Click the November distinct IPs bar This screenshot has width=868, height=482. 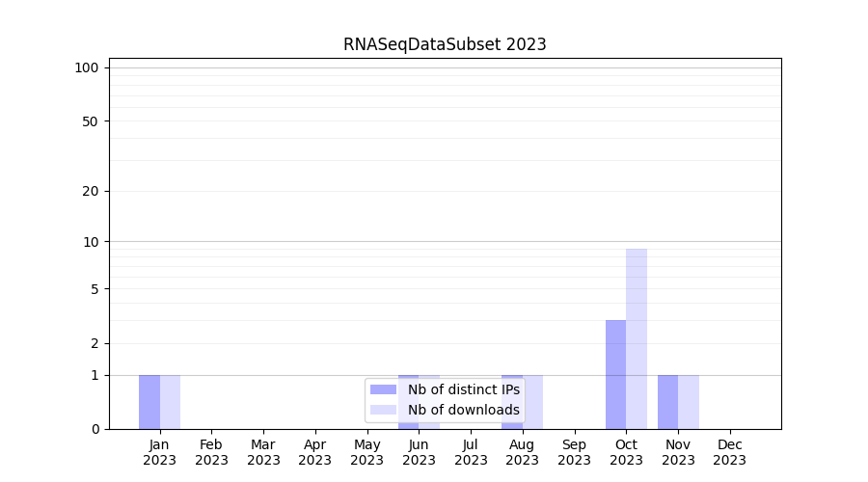[x=667, y=402]
